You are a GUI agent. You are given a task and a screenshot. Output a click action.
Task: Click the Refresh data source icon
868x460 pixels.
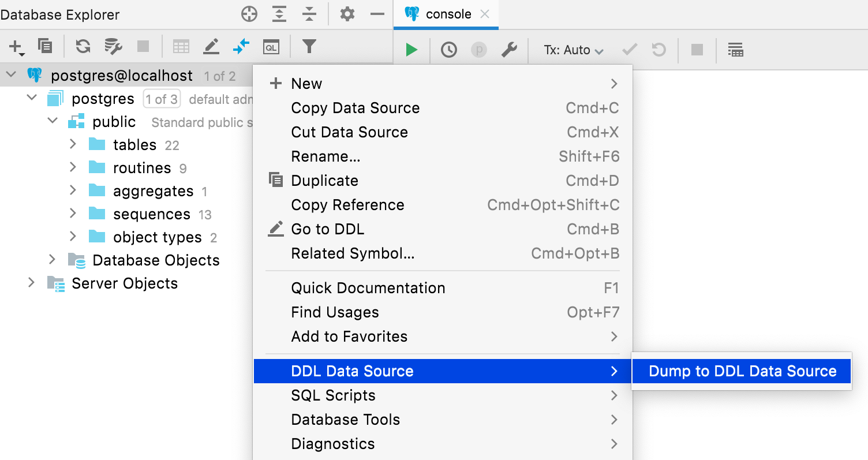click(83, 46)
